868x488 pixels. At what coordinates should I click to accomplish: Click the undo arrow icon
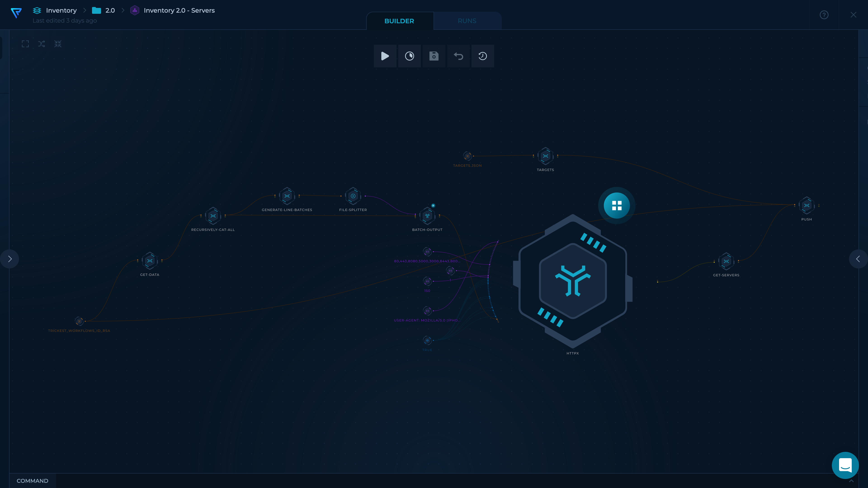[458, 56]
